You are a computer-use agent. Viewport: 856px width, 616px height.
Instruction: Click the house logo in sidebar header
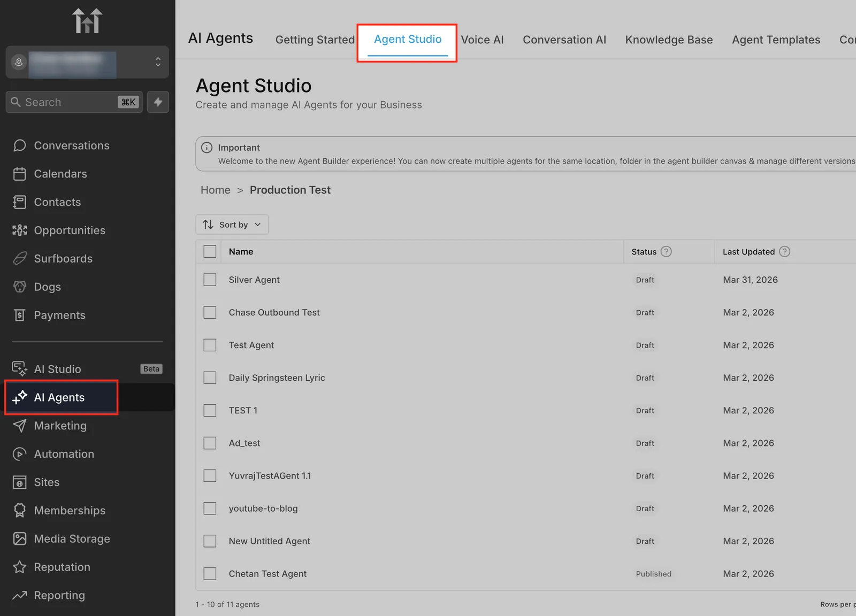[x=87, y=21]
